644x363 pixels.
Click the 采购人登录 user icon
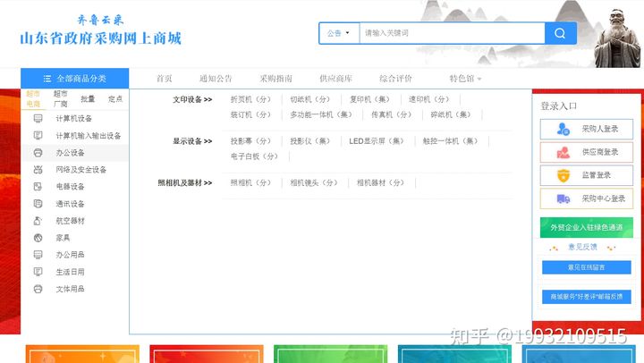pos(563,129)
